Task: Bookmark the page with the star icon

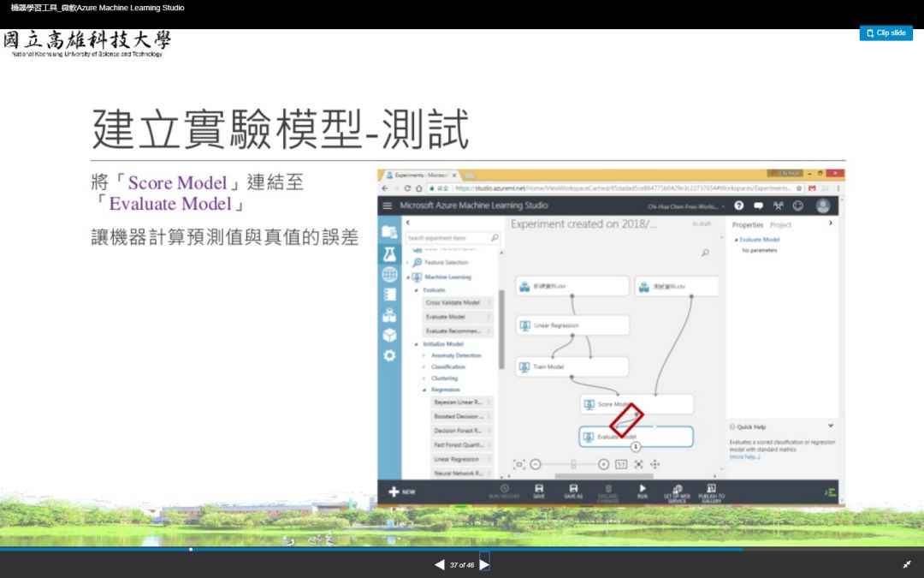Action: tap(799, 188)
